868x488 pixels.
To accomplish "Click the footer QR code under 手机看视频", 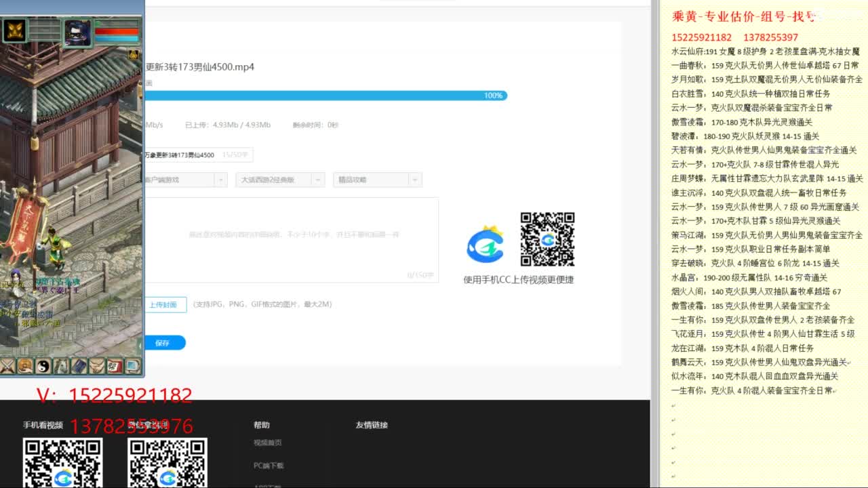I will 62,464.
